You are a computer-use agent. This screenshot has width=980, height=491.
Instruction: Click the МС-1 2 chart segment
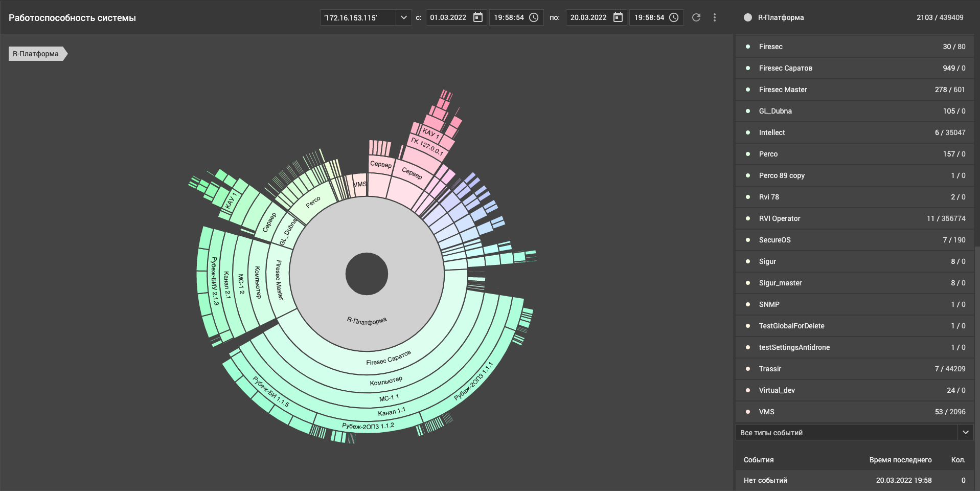pos(241,284)
